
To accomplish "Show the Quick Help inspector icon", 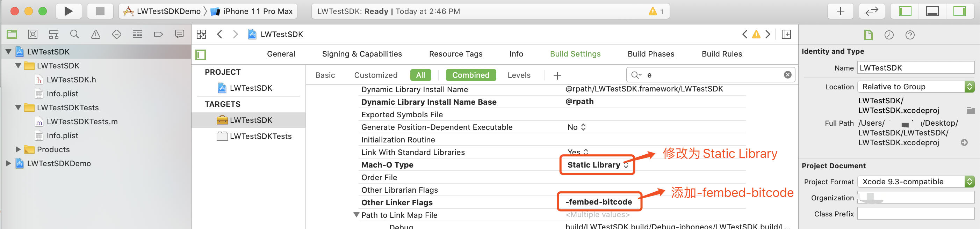I will click(x=910, y=35).
